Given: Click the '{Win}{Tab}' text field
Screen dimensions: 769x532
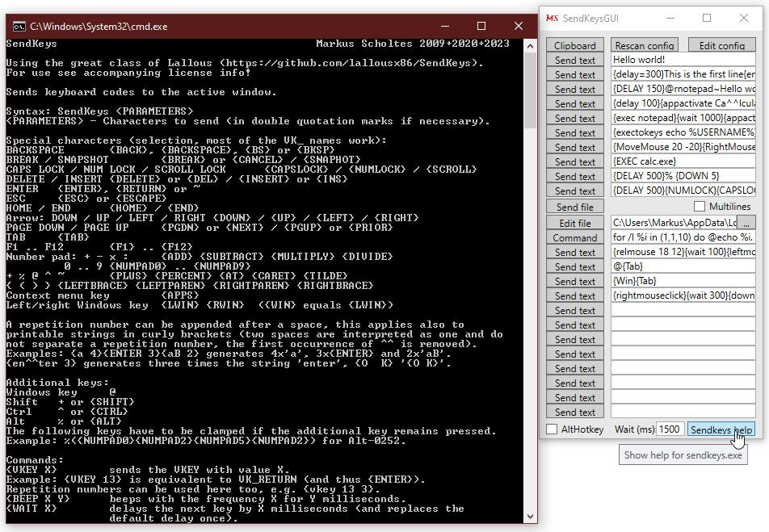Looking at the screenshot, I should pyautogui.click(x=683, y=282).
